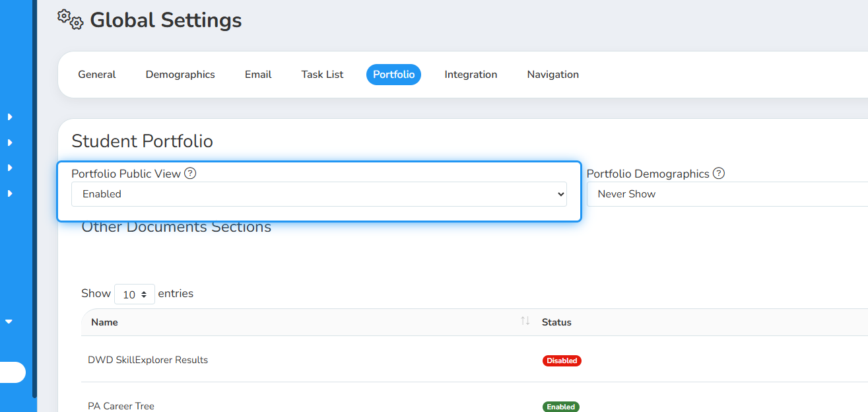Click help icon beside Portfolio Public View

pyautogui.click(x=190, y=174)
